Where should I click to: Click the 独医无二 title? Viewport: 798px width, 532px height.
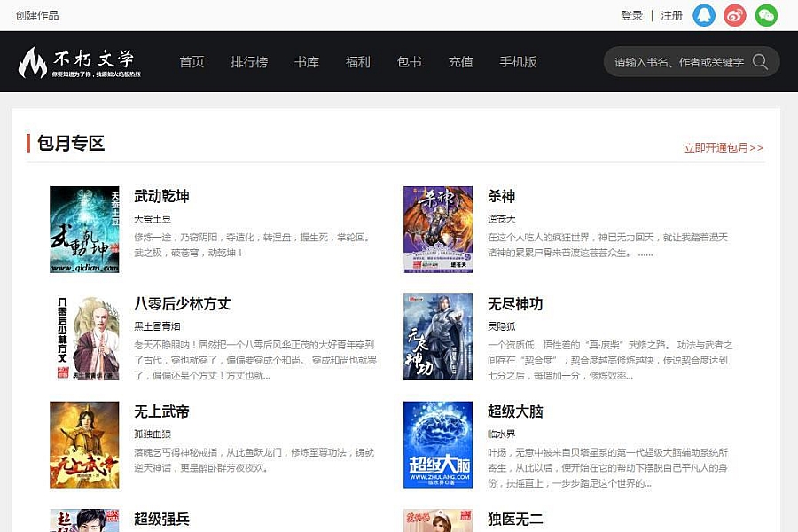(x=515, y=519)
